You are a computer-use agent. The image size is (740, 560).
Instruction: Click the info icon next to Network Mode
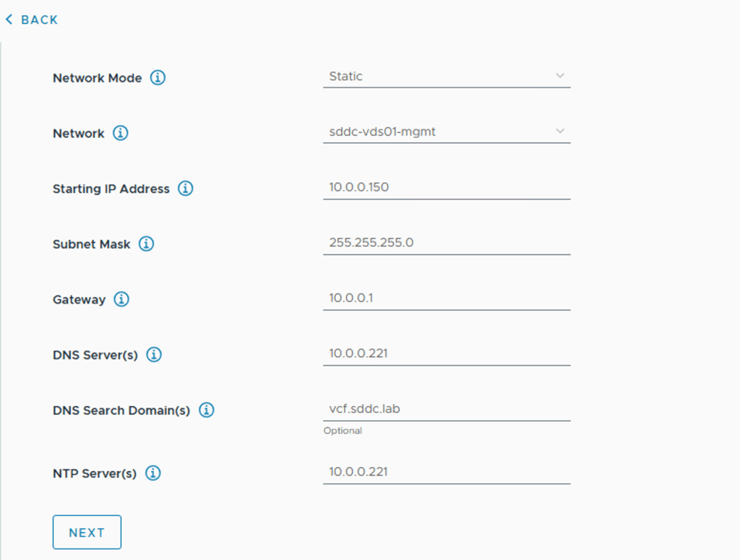[158, 77]
